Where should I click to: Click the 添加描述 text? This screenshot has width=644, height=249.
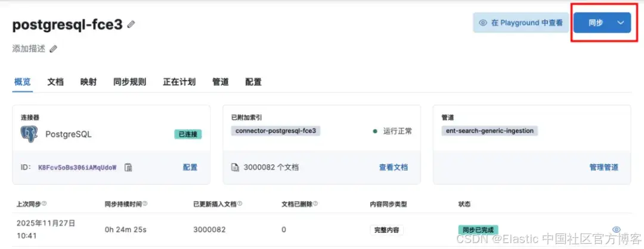coord(29,49)
